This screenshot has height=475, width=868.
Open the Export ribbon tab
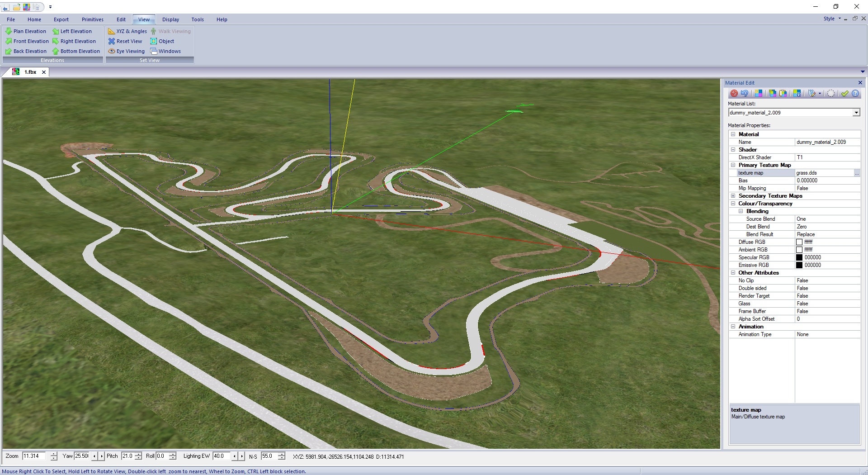(x=61, y=19)
